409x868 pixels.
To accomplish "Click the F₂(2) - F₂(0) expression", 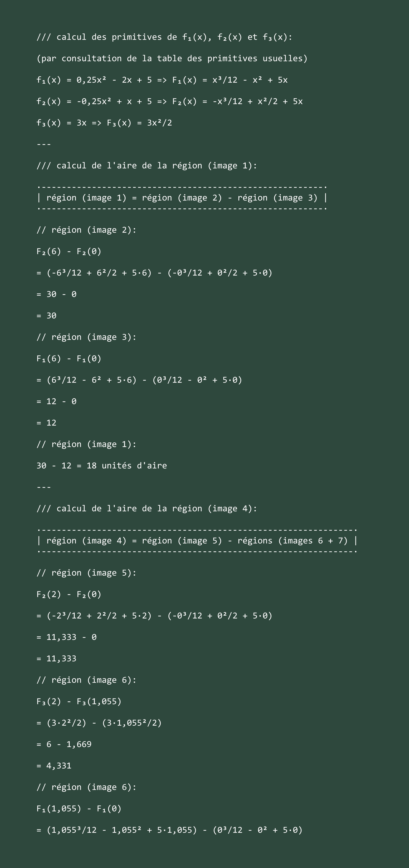I will tap(69, 594).
